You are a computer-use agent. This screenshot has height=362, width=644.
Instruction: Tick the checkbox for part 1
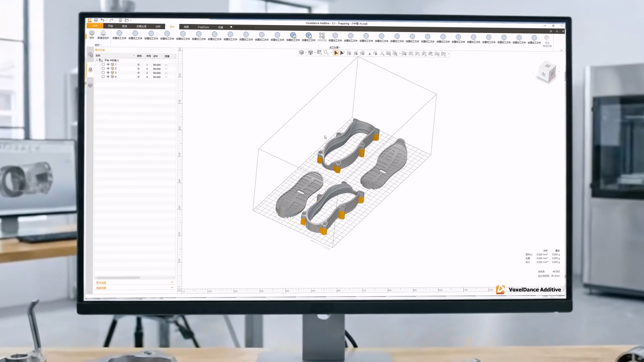(x=103, y=65)
